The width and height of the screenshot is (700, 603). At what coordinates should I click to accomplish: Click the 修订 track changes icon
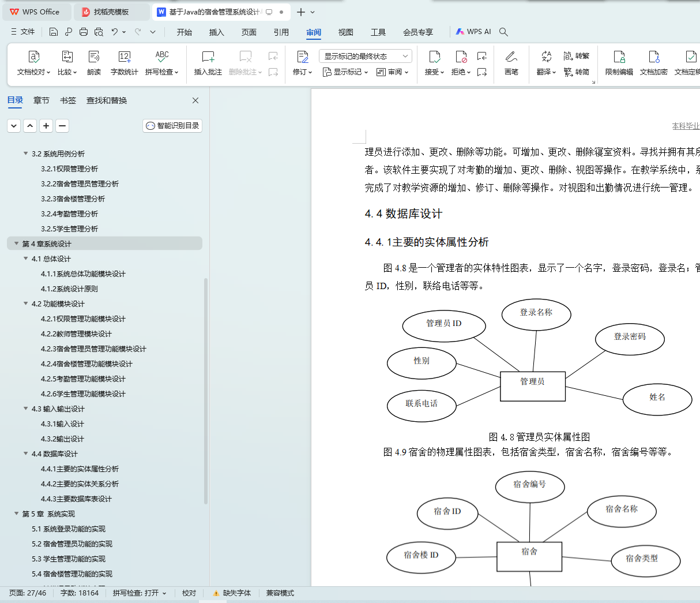(x=302, y=57)
